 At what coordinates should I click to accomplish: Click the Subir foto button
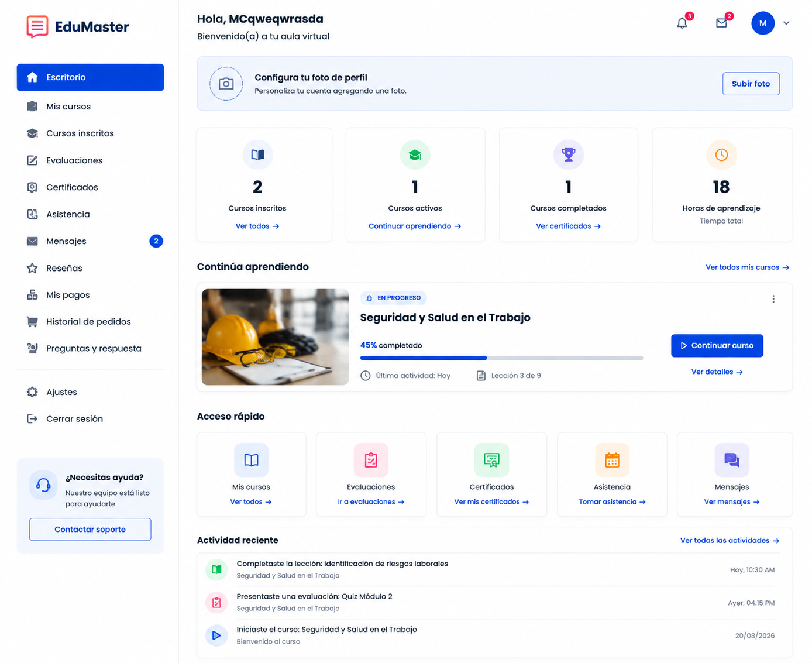pos(751,84)
